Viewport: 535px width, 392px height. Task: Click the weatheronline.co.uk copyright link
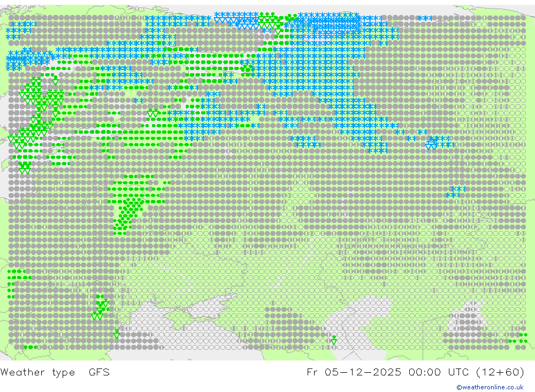tap(490, 387)
